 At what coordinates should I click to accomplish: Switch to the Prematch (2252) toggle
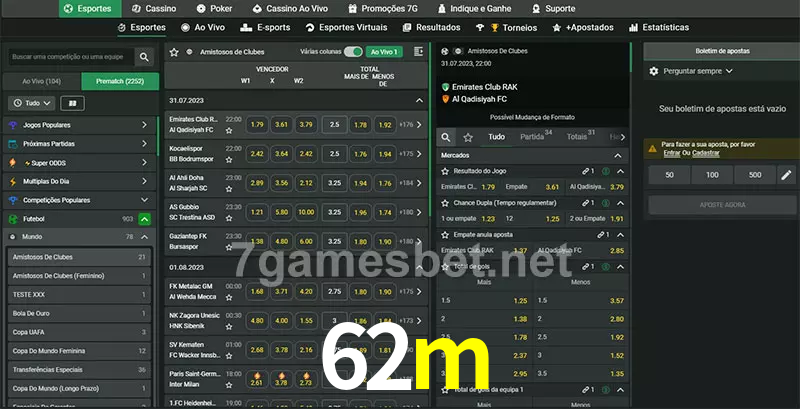119,80
